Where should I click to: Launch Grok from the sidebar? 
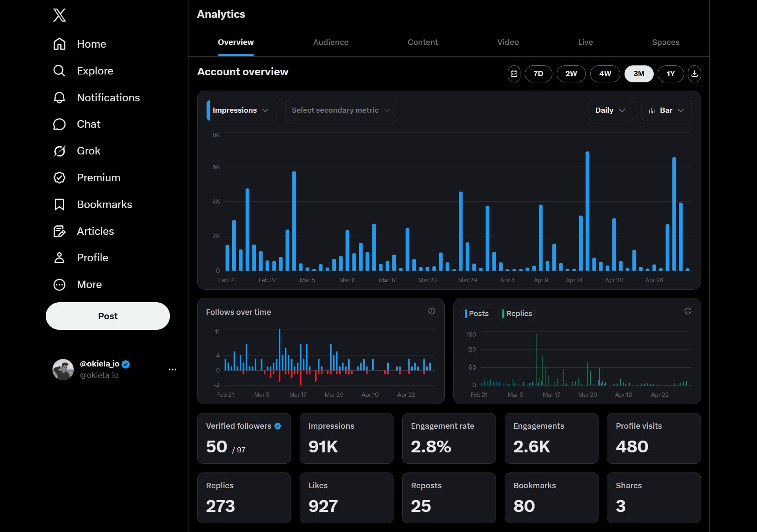[76, 151]
